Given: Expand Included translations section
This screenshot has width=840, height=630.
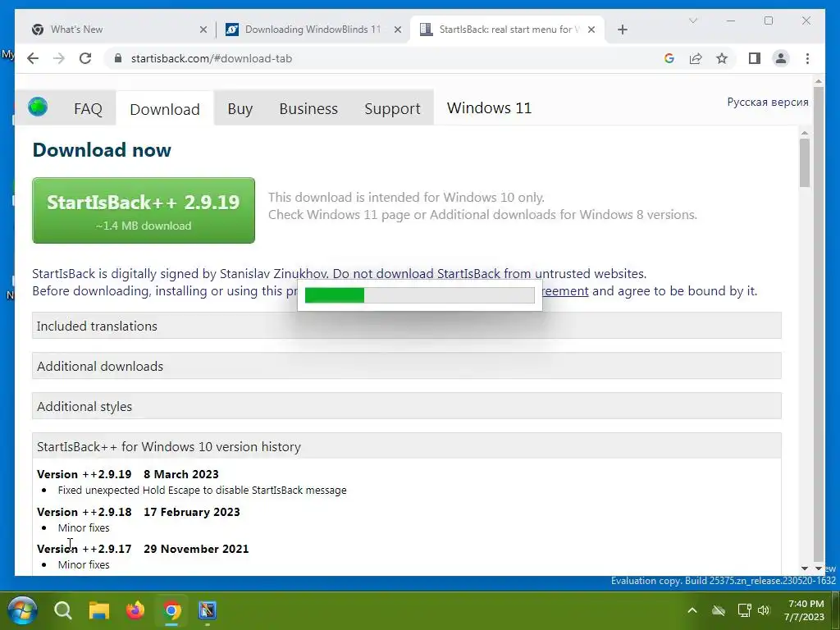Looking at the screenshot, I should point(407,326).
